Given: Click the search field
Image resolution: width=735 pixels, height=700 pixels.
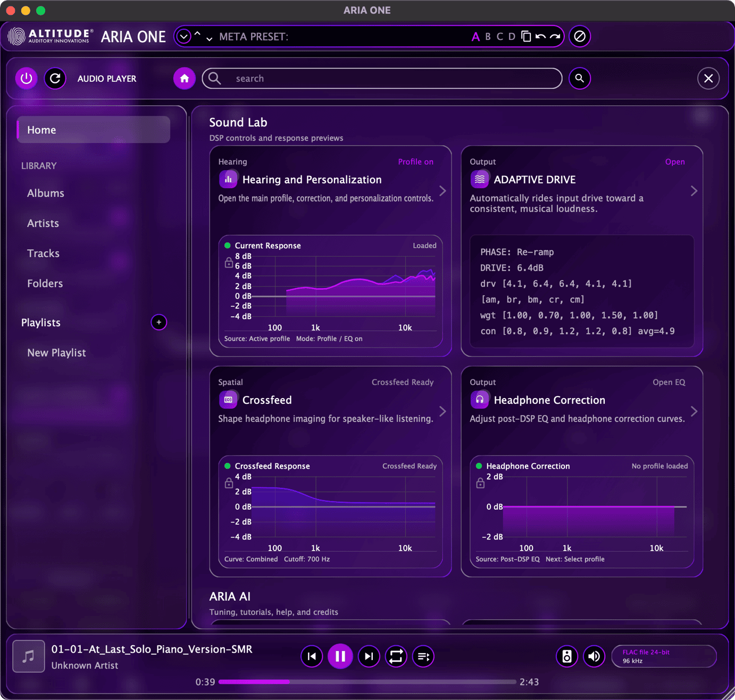Looking at the screenshot, I should point(382,79).
